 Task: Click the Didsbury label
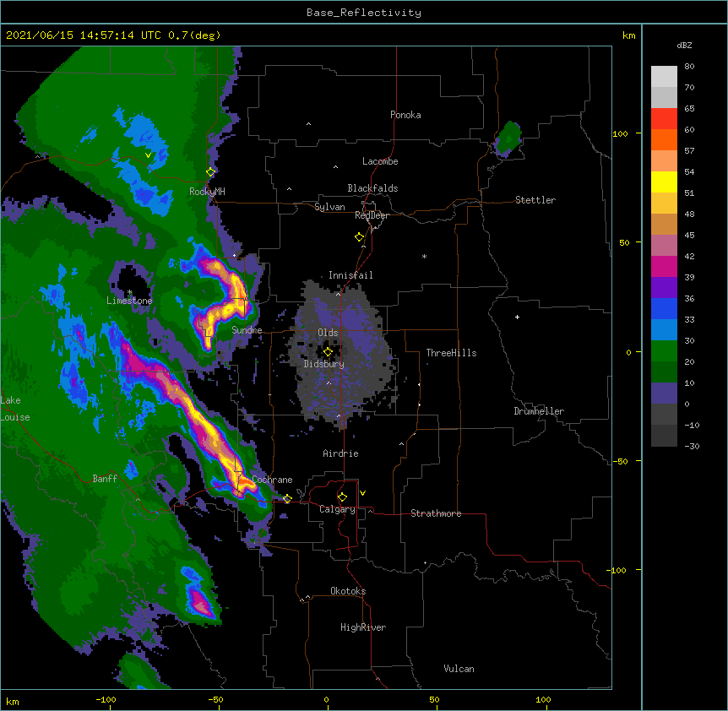pos(324,364)
